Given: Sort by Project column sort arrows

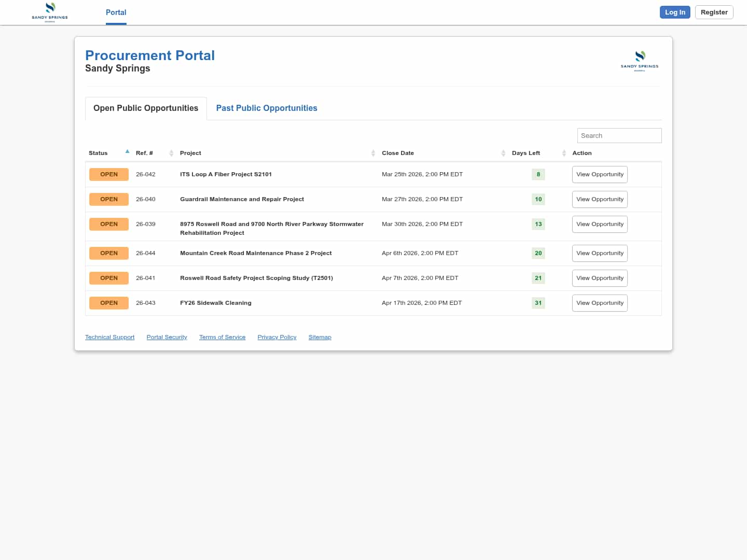Looking at the screenshot, I should (x=373, y=153).
